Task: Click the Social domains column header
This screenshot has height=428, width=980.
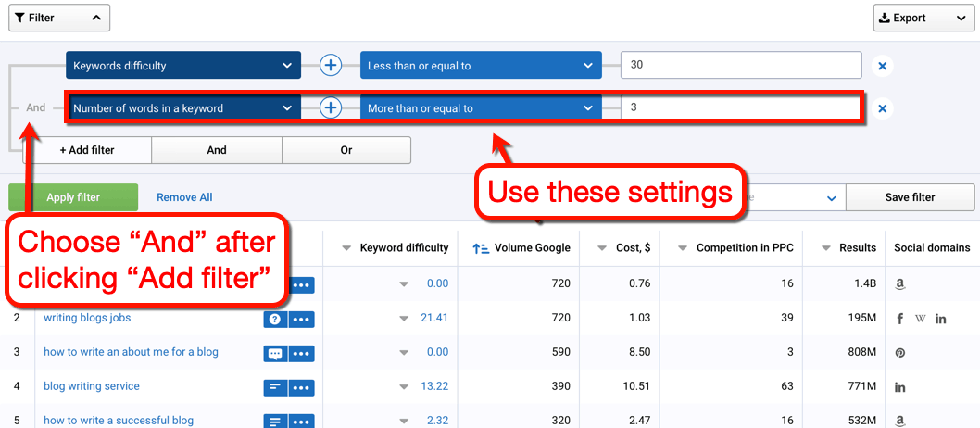Action: 932,248
